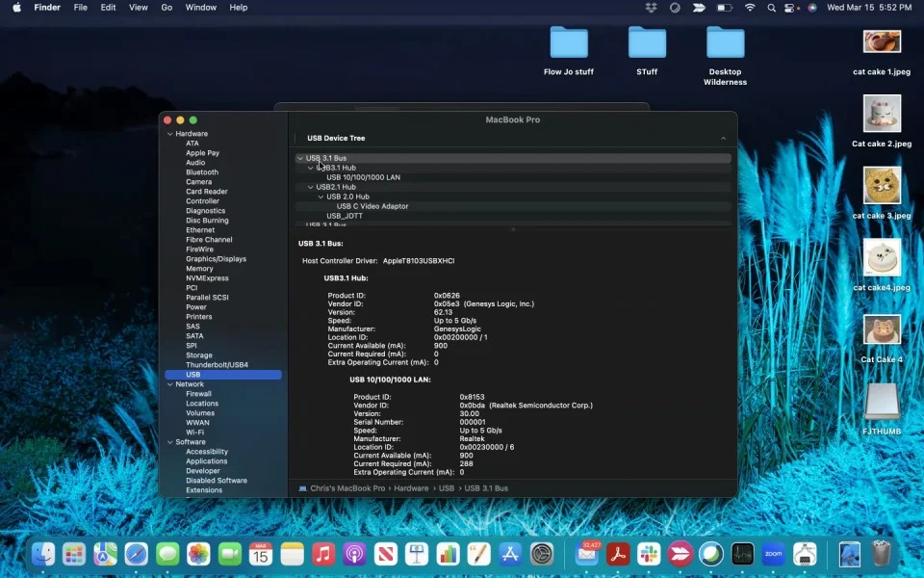Open Calendar in the Dock
The height and width of the screenshot is (578, 924).
pyautogui.click(x=261, y=554)
